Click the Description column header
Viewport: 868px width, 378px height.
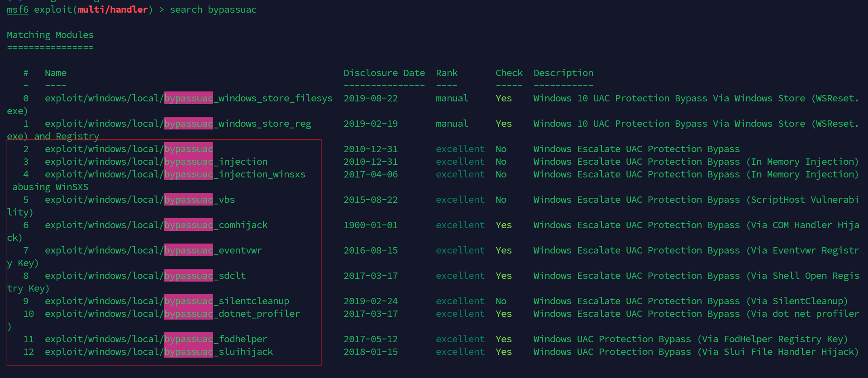(563, 73)
